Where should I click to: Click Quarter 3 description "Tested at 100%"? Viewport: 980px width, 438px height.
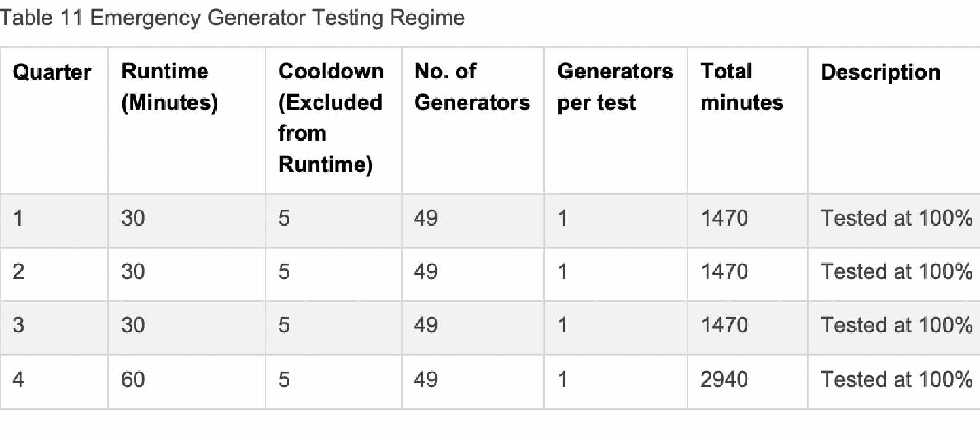coord(896,325)
